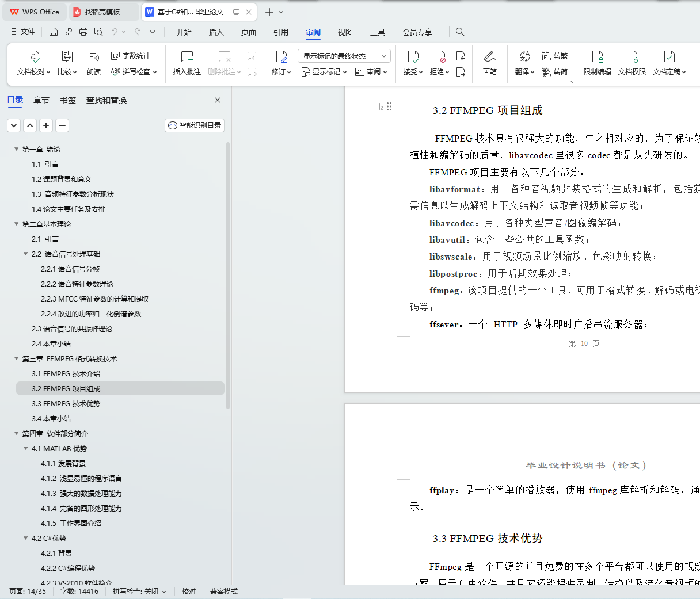
Task: Click the H2 heading marker beside 3.2
Action: (x=378, y=106)
